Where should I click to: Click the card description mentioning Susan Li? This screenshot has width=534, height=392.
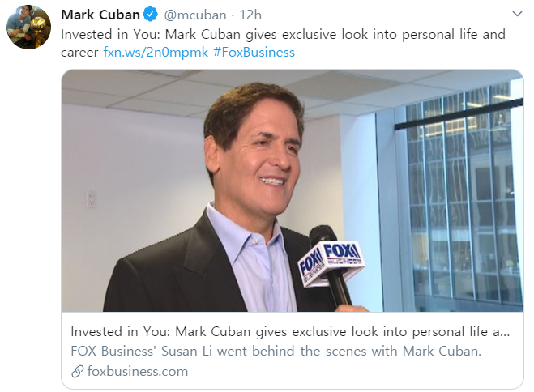tap(276, 351)
